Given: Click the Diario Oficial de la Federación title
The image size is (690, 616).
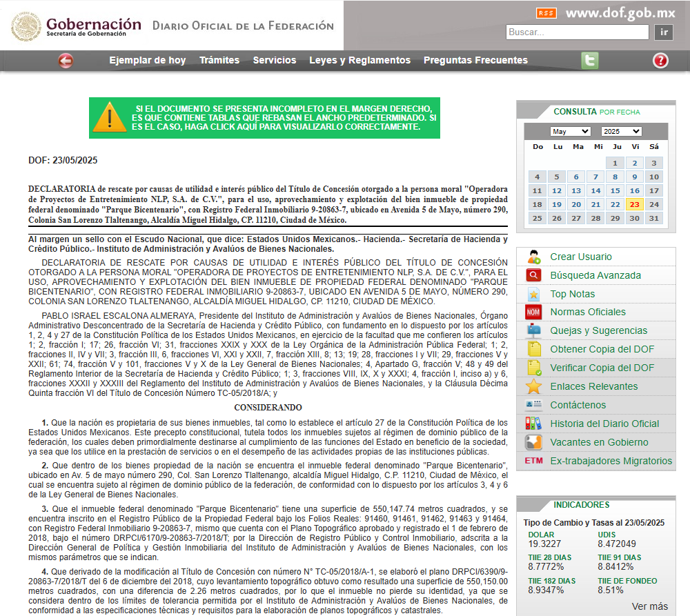Looking at the screenshot, I should click(x=243, y=26).
